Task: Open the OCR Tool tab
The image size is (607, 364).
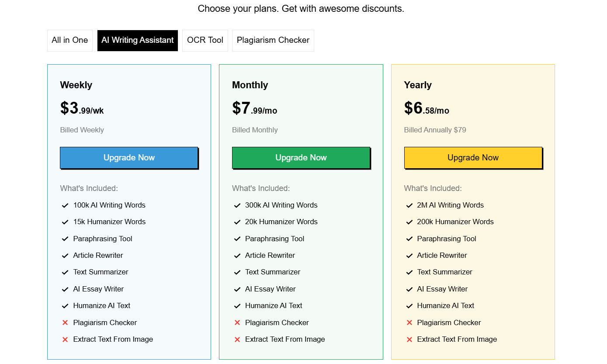Action: 205,40
